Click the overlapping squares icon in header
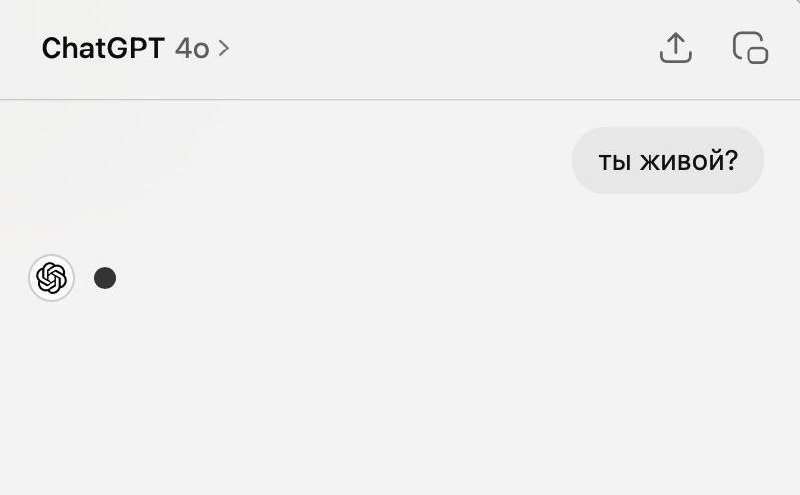This screenshot has height=495, width=800. (x=750, y=48)
